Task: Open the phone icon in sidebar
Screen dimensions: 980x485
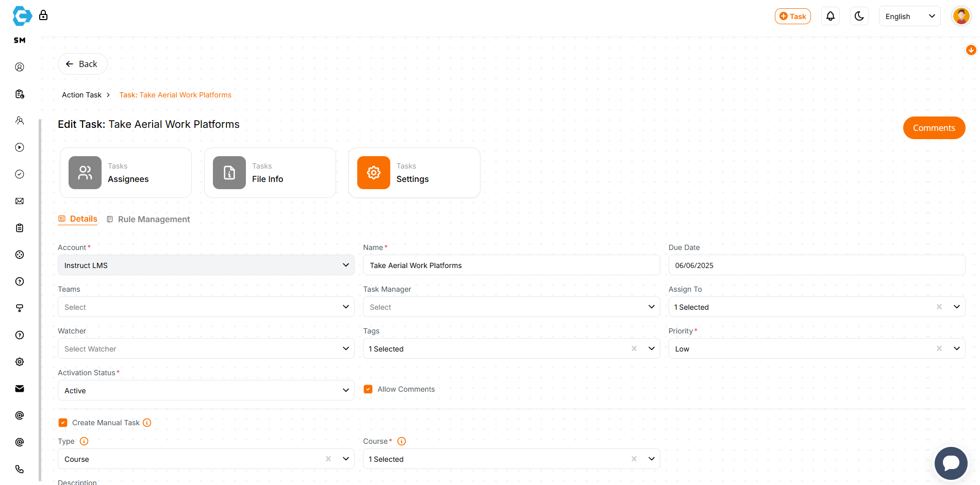Action: pos(20,469)
